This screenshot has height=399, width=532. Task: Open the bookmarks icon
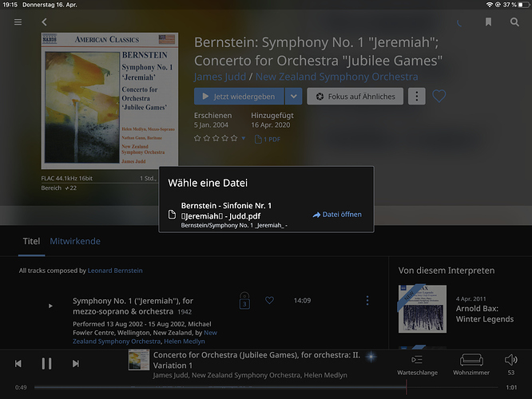coord(488,22)
